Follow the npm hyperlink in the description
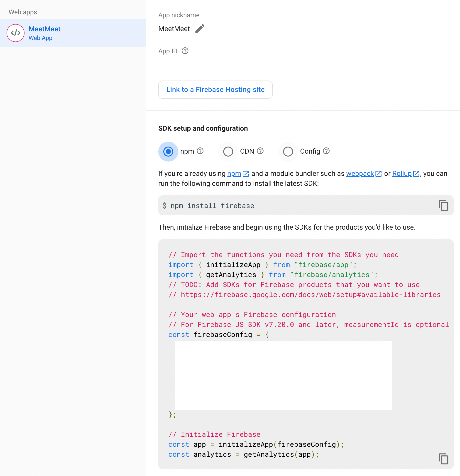This screenshot has width=460, height=476. (x=234, y=174)
